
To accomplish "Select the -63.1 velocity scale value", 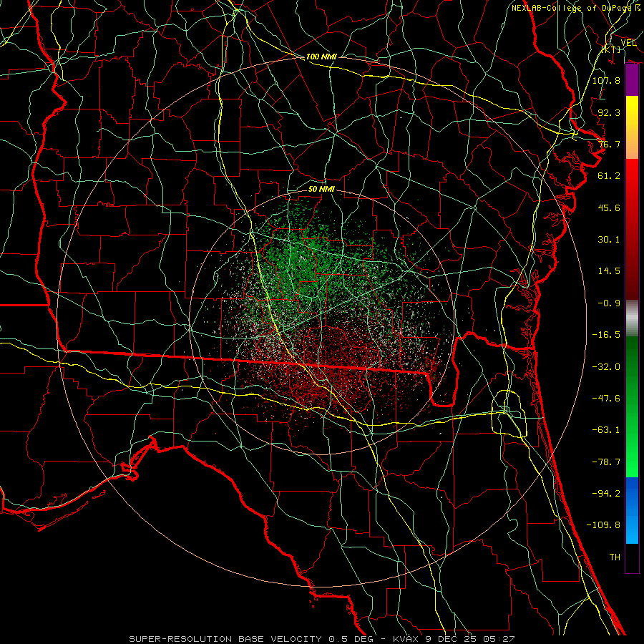I will click(x=606, y=430).
